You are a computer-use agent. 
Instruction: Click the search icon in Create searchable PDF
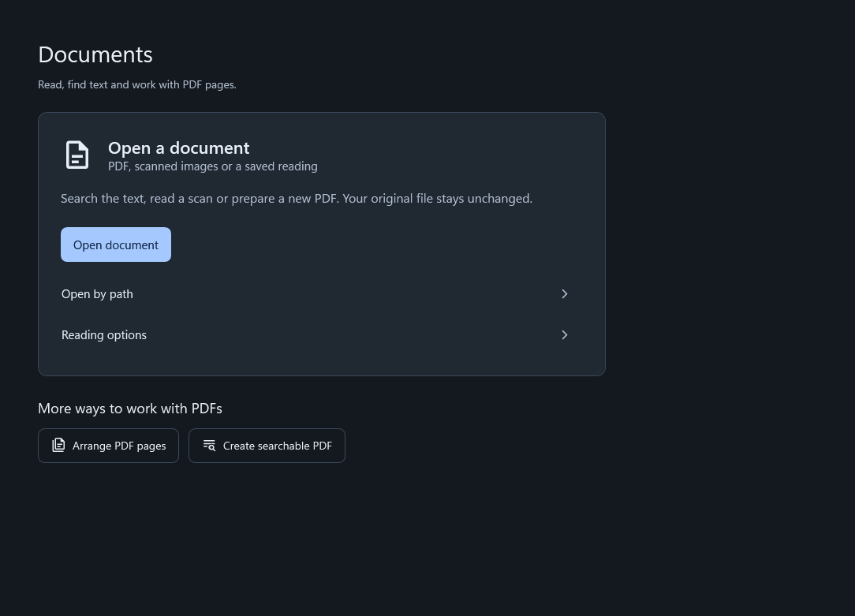click(x=209, y=446)
